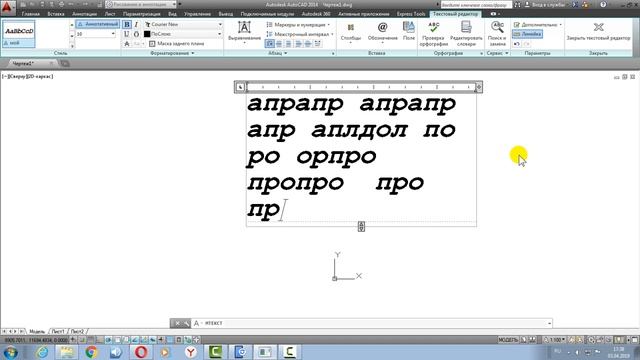Open the Windows Start menu
The width and height of the screenshot is (640, 360).
[10, 352]
